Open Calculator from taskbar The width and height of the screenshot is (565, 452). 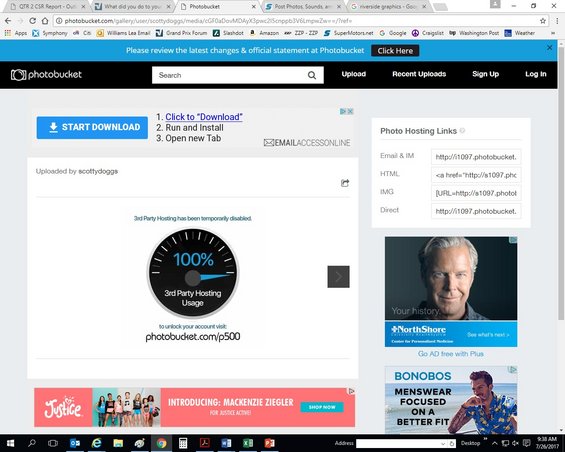[183, 443]
